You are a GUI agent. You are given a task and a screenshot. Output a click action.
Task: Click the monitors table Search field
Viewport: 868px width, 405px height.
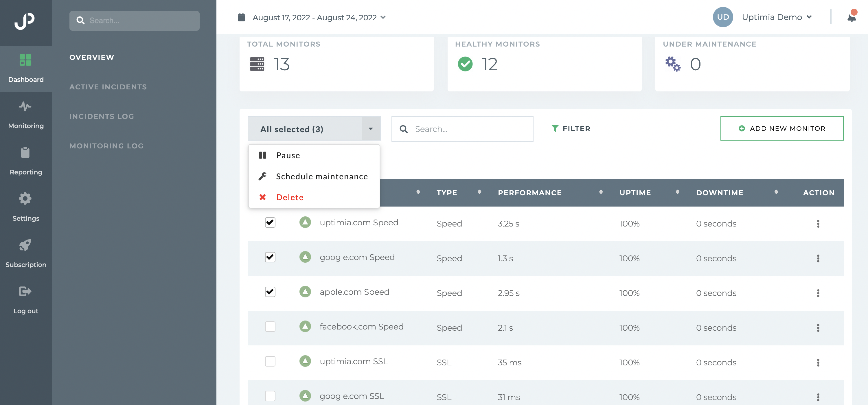point(462,129)
